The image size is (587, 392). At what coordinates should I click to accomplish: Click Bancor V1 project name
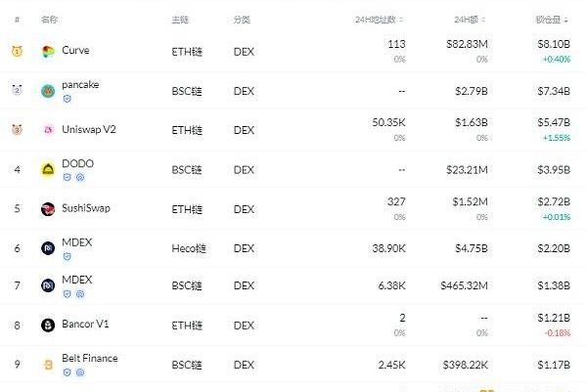(x=85, y=324)
